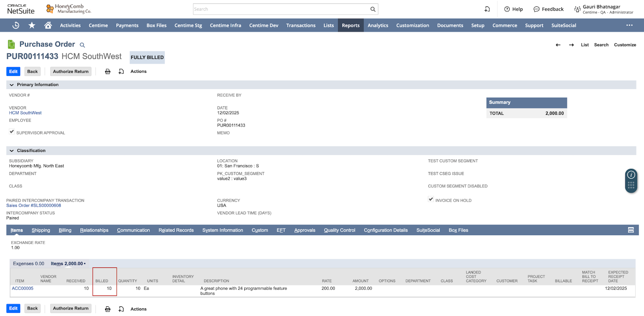Screen dimensions: 644x316
Task: Click the top Authorize Return button
Action: (x=71, y=72)
